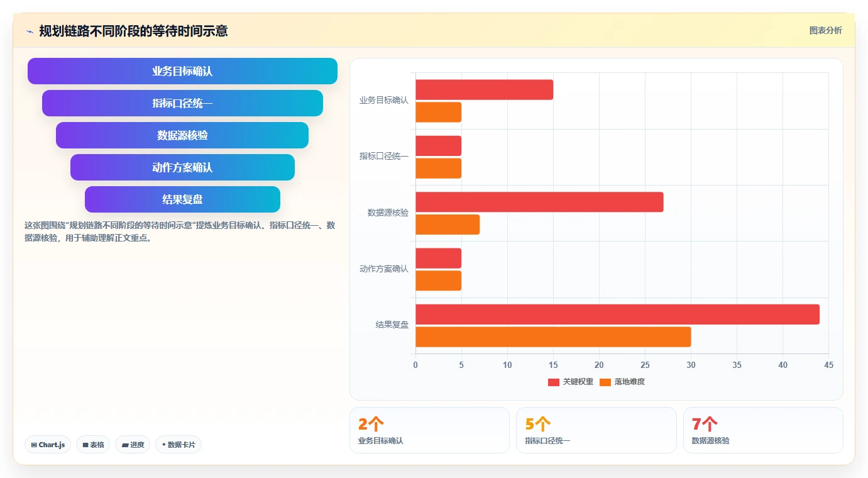The height and width of the screenshot is (478, 868).
Task: Select the 结果复盘 funnel stage
Action: tap(182, 199)
